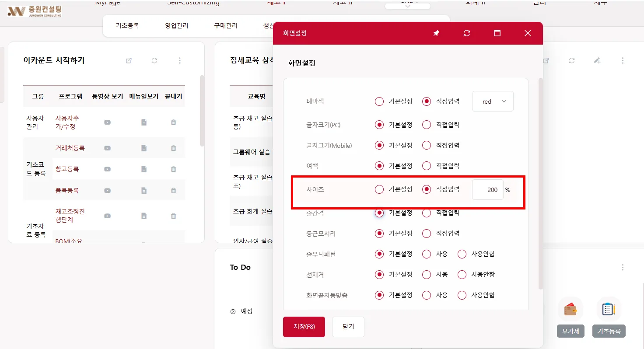Click the 저장(F8) button

304,327
